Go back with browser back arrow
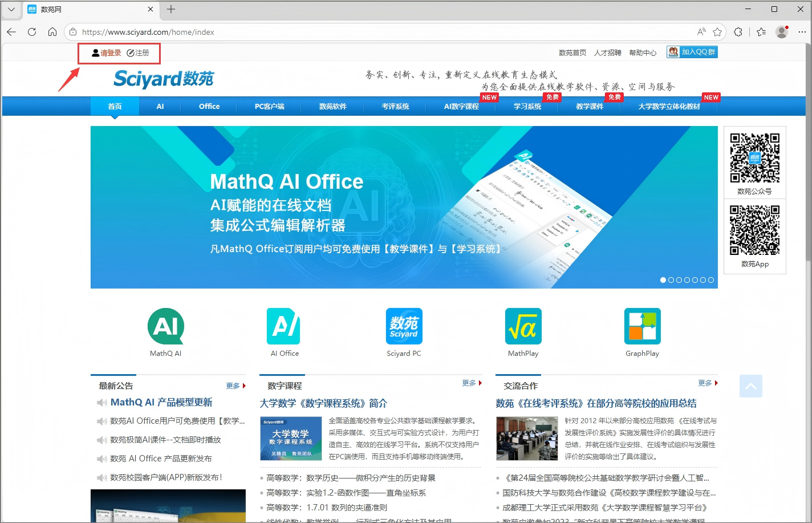This screenshot has width=812, height=523. [11, 32]
